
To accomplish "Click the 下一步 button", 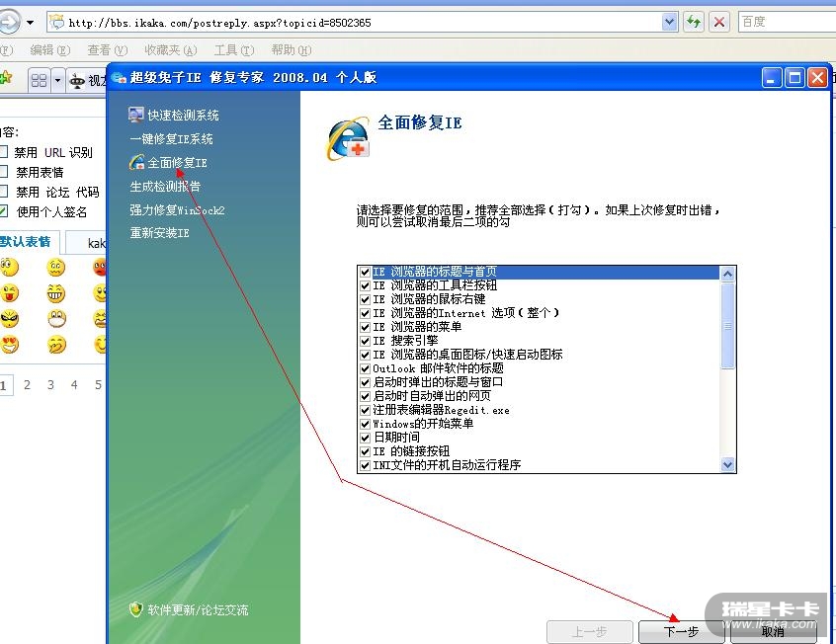I will (x=681, y=632).
